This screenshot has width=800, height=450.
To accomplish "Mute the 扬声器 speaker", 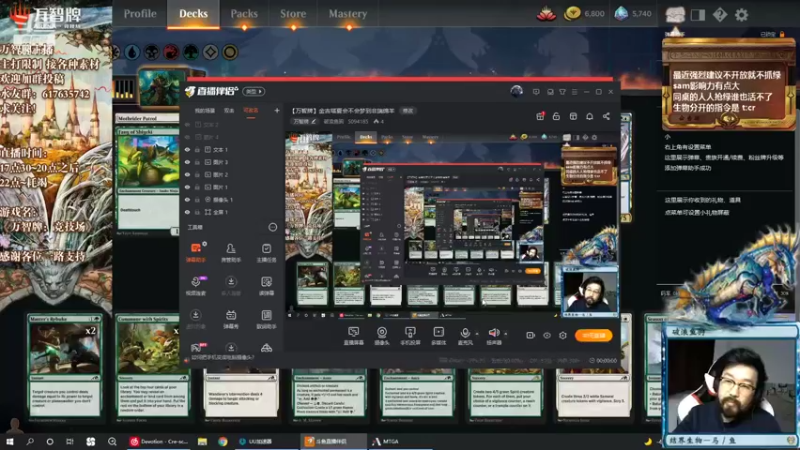I will tap(493, 336).
